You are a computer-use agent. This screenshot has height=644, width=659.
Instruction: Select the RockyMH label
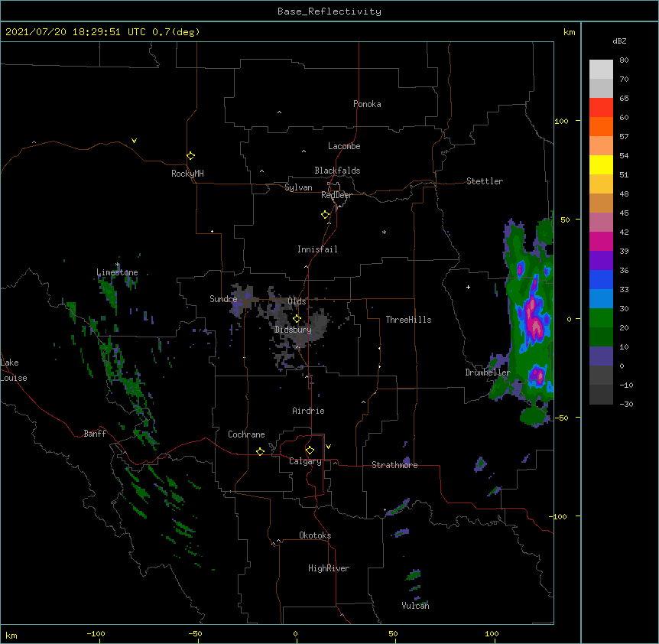(x=187, y=174)
